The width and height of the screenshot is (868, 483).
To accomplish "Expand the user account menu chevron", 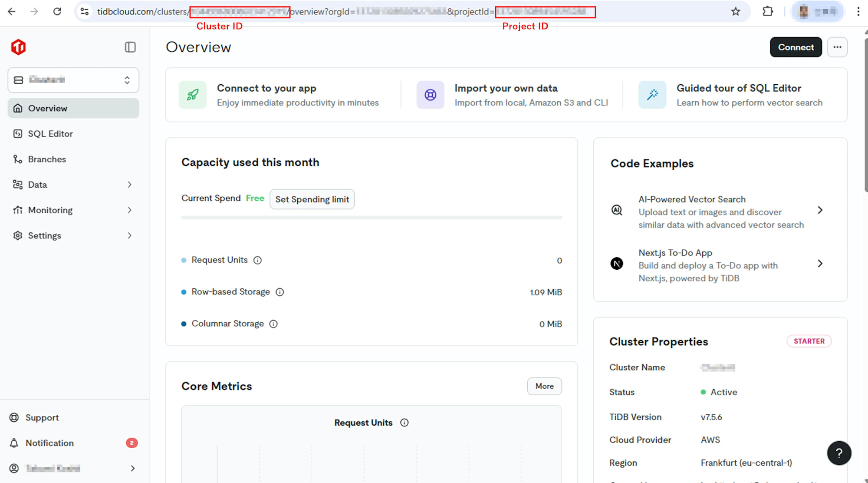I will 133,468.
